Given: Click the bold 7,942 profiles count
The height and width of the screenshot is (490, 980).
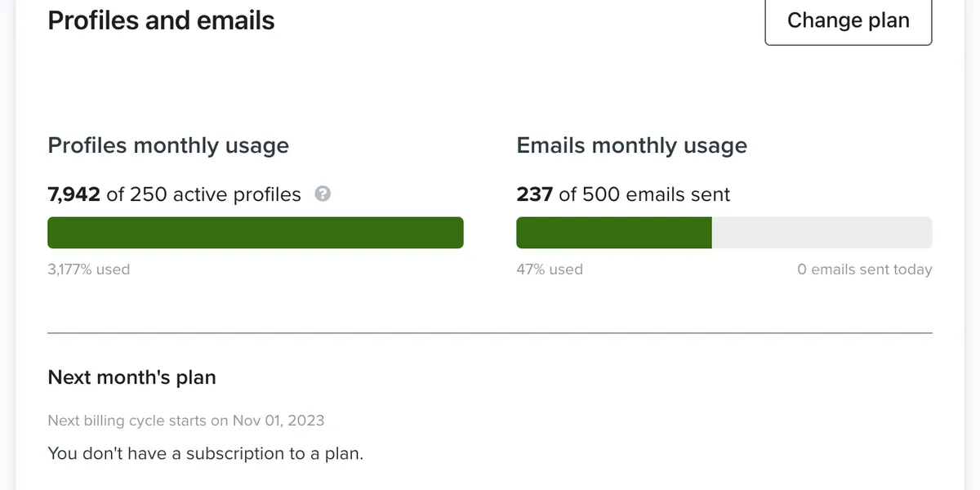Looking at the screenshot, I should [x=74, y=194].
